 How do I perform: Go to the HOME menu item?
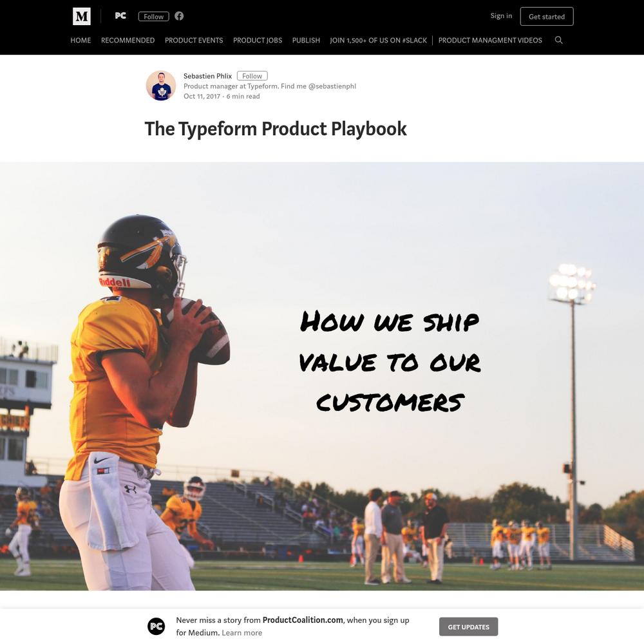click(80, 40)
